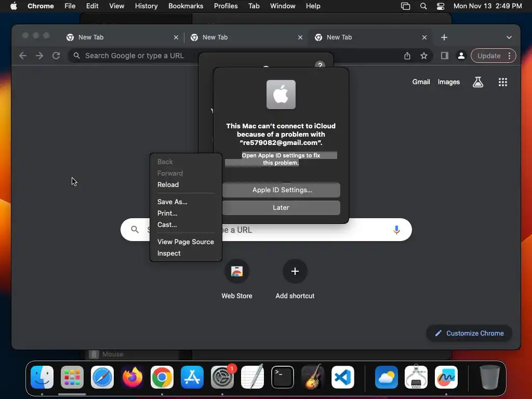The width and height of the screenshot is (532, 399).
Task: Open Control Center in menu bar
Action: coord(441,6)
